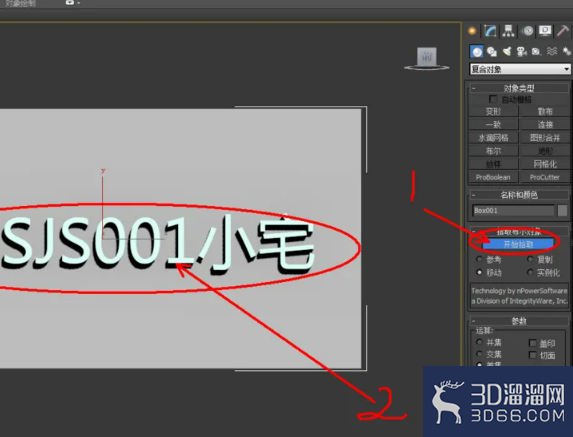The height and width of the screenshot is (437, 573).
Task: Select the 交集 operation radio button
Action: click(479, 354)
